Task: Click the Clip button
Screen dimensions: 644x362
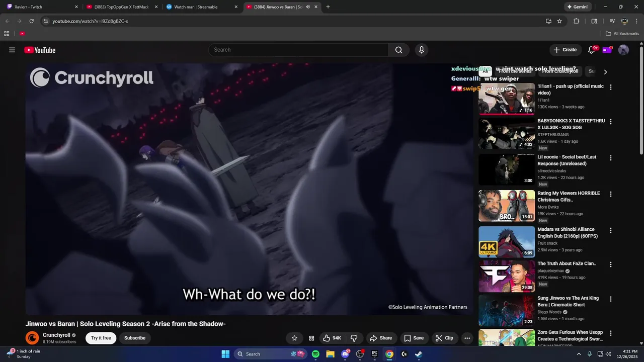Action: tap(444, 338)
